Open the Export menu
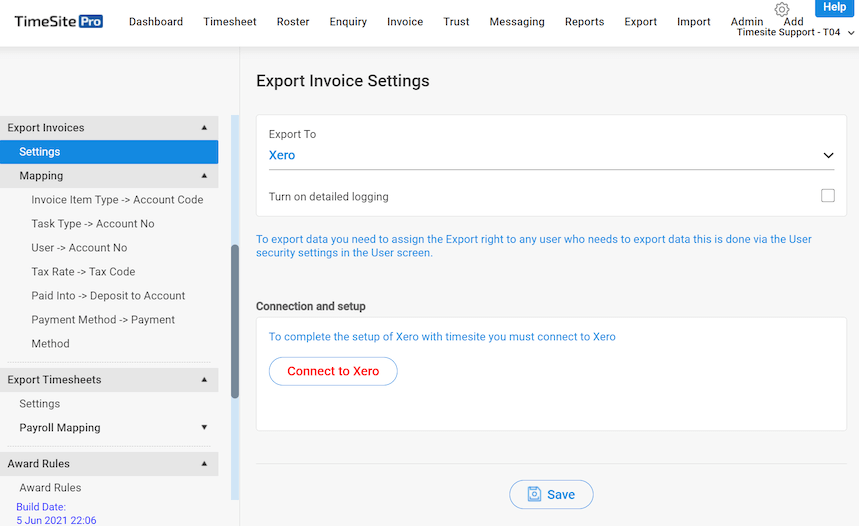 [640, 21]
